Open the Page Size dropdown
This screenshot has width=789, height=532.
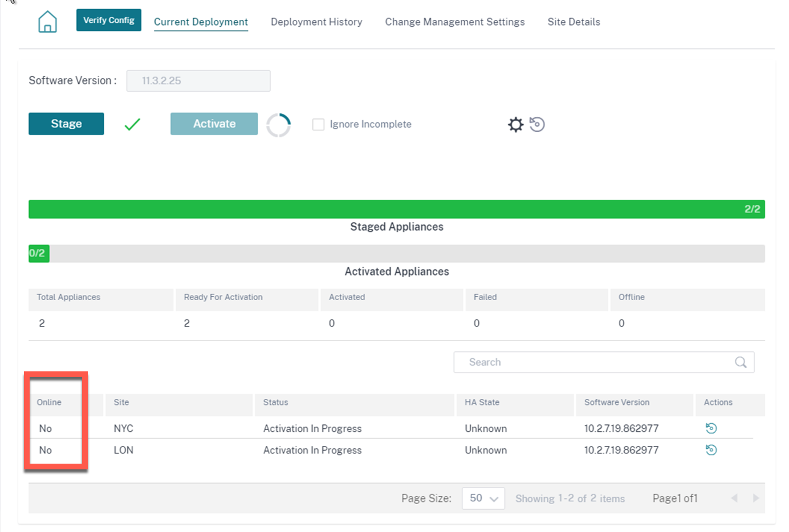coord(483,498)
